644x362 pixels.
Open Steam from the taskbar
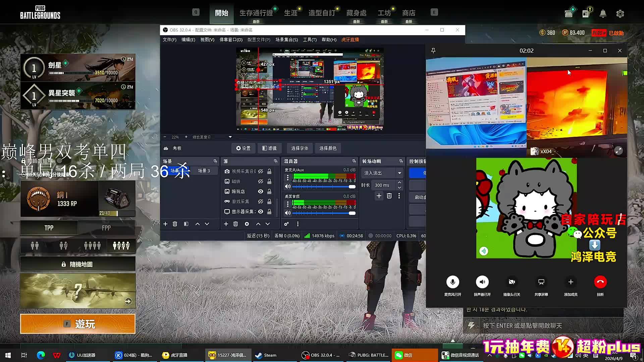tap(266, 355)
